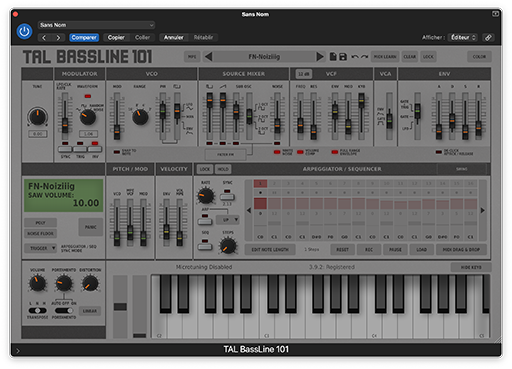This screenshot has width=512, height=369.
Task: Toggle the arpeggiator SYNC switch
Action: pos(227,197)
